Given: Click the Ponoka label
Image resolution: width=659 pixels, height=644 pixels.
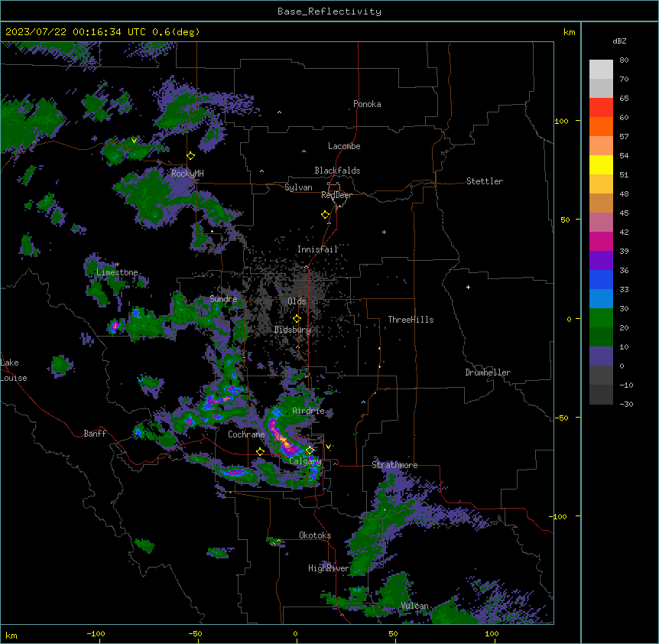Looking at the screenshot, I should 367,104.
